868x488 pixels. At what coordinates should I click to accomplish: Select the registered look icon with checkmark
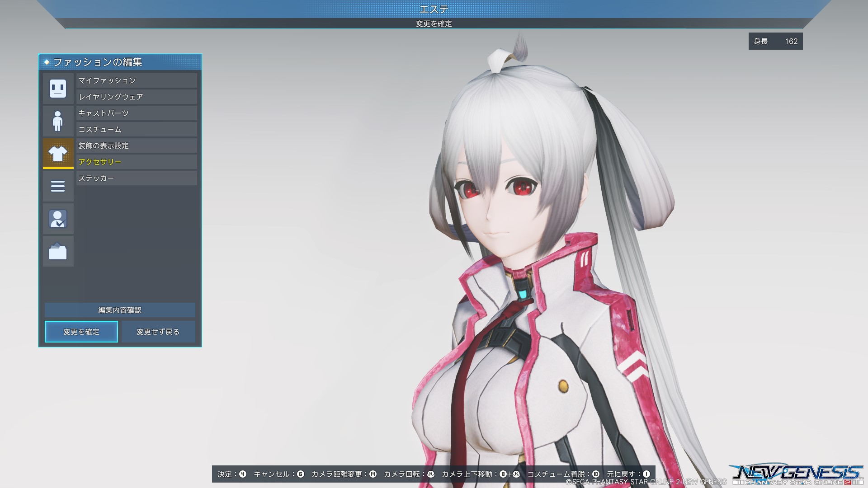58,219
